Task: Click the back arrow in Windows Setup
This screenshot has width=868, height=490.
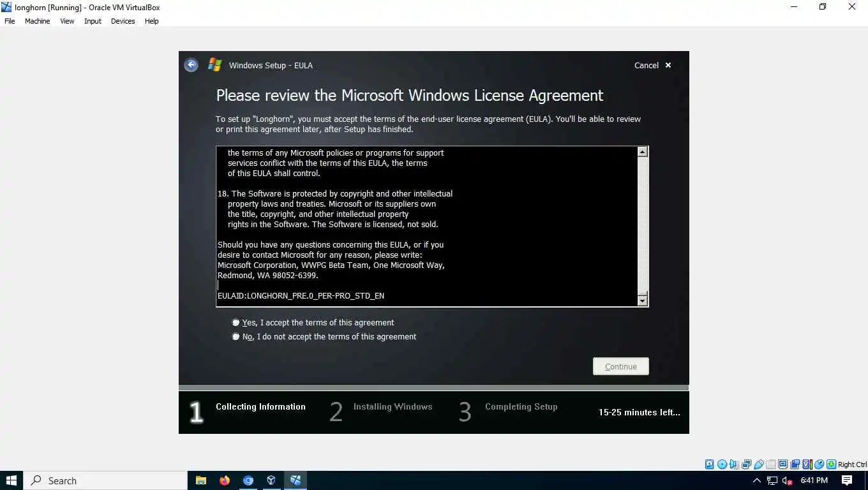Action: (x=191, y=65)
